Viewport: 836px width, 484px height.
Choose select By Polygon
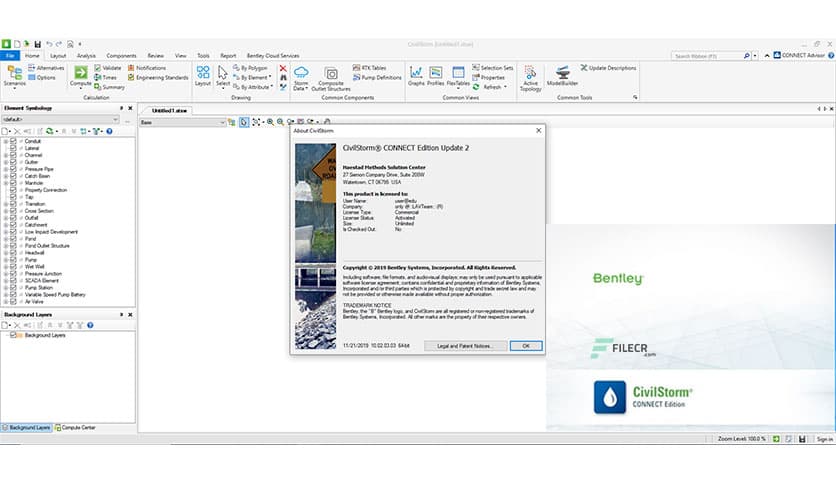tap(250, 68)
